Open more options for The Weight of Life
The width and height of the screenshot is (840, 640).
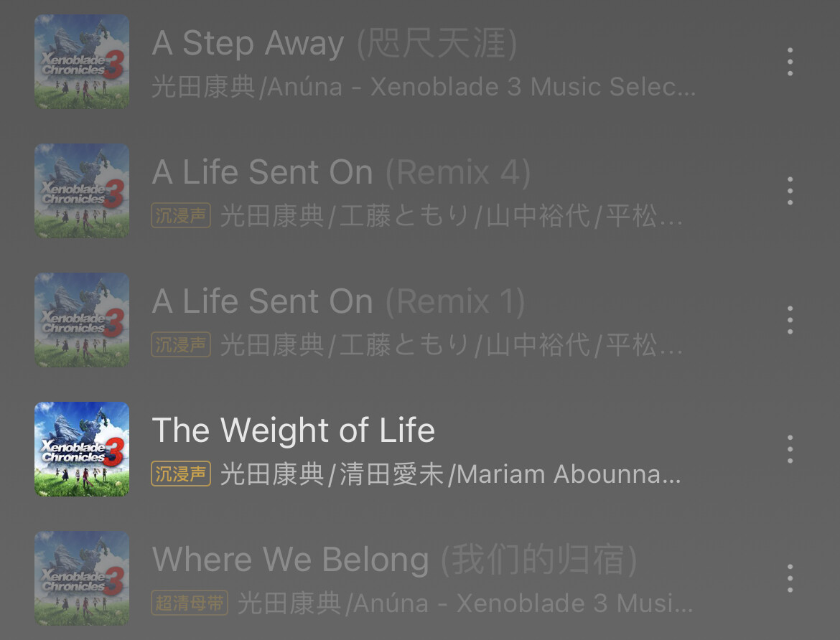pos(790,449)
